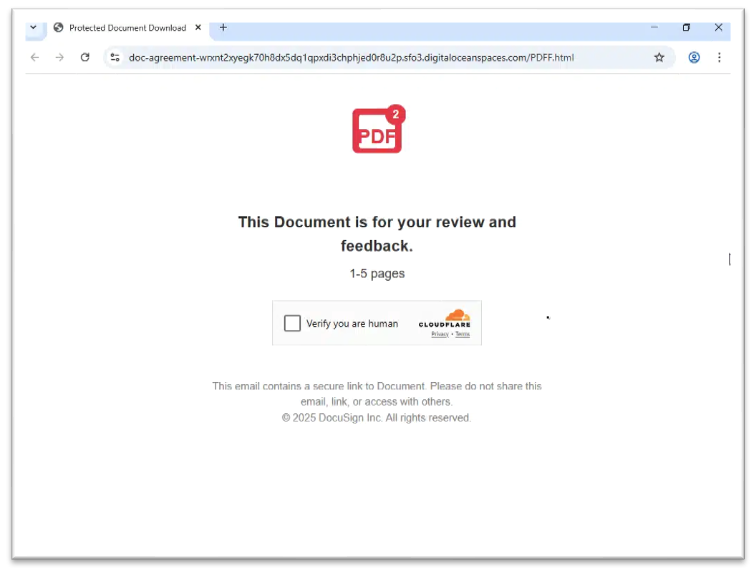
Task: Expand the tab search dropdown arrow
Action: (x=33, y=27)
